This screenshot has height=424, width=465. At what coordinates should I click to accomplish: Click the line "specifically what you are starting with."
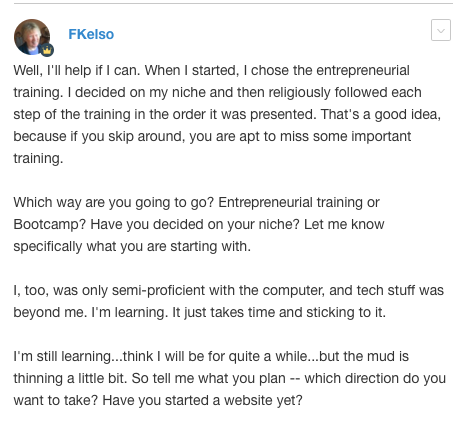pyautogui.click(x=132, y=246)
